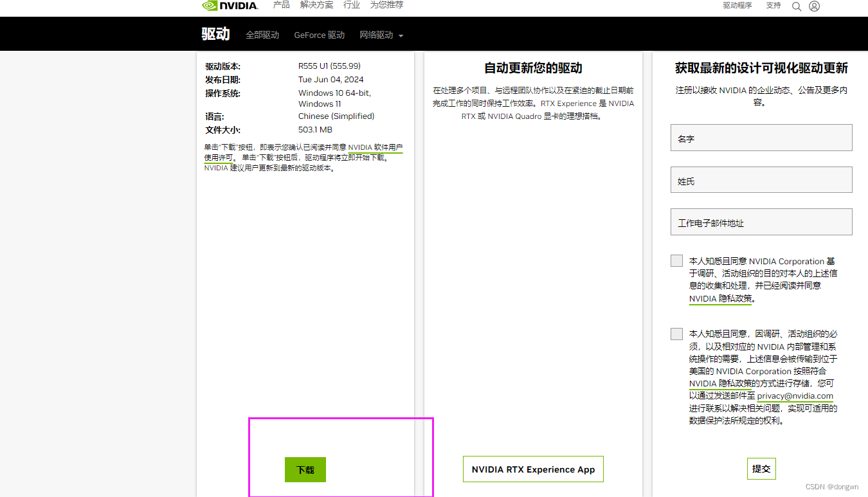868x497 pixels.
Task: Select the date Tue Jun 04, 2024
Action: [331, 80]
